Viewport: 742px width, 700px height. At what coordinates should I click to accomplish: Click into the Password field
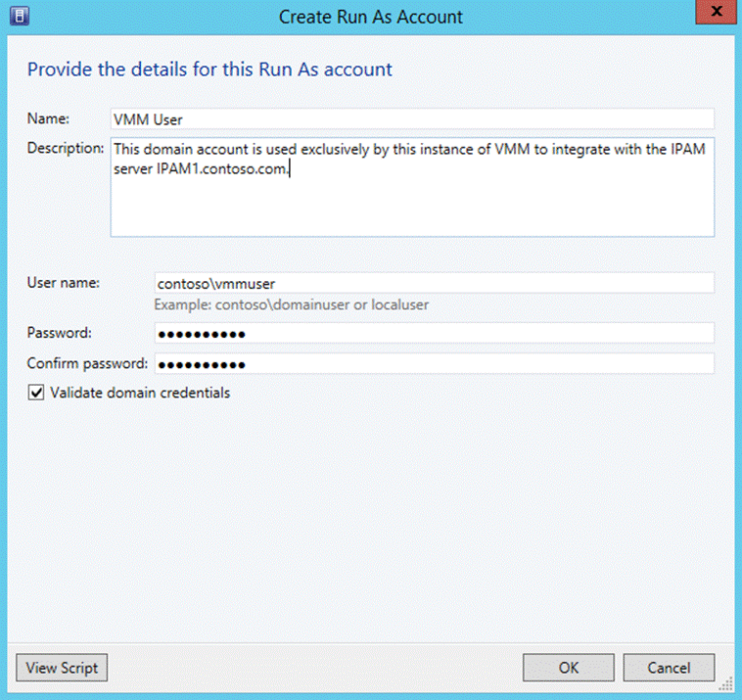point(433,334)
